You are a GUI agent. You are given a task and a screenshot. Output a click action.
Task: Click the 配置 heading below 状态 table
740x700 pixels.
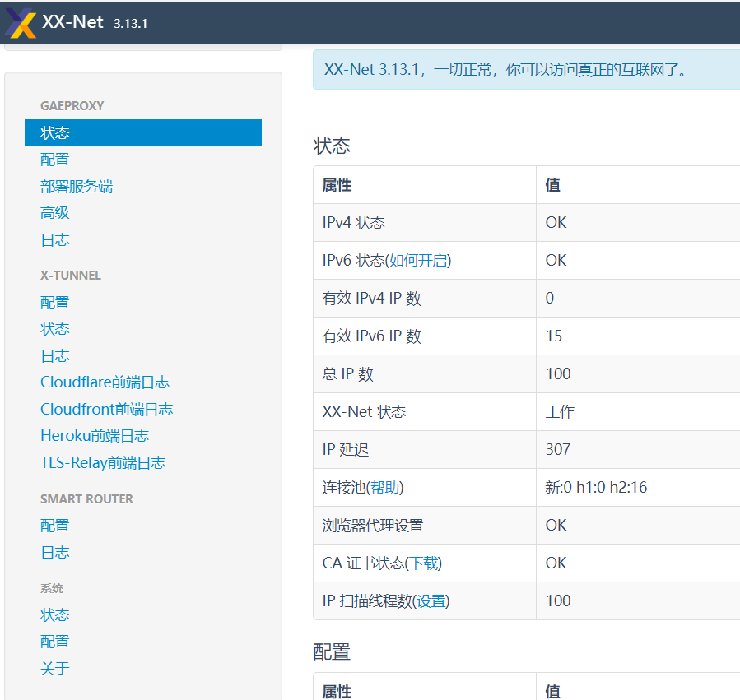coord(332,652)
